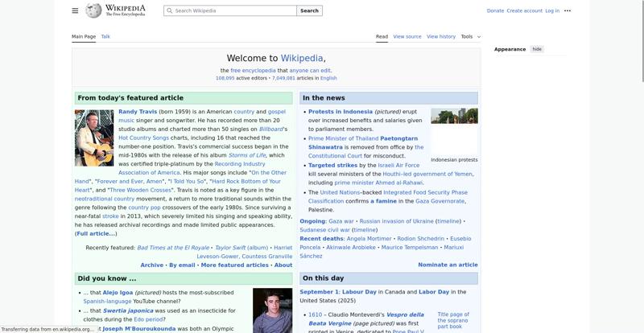Click the About link under featured article

(283, 265)
